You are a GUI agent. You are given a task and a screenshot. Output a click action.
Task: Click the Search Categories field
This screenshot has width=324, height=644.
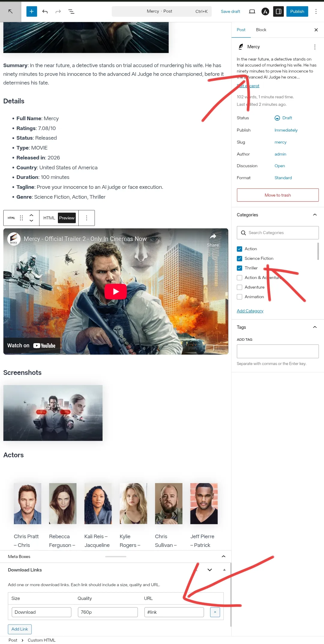[278, 233]
